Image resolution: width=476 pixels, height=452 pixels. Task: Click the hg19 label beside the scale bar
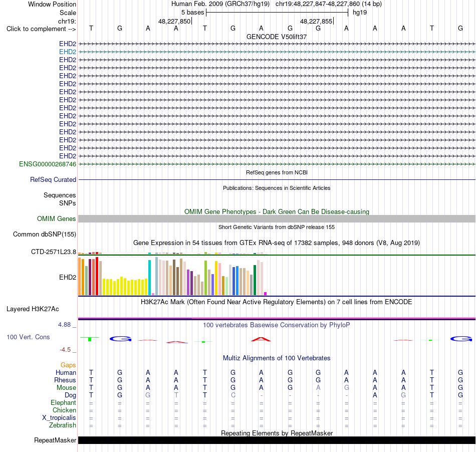click(360, 13)
